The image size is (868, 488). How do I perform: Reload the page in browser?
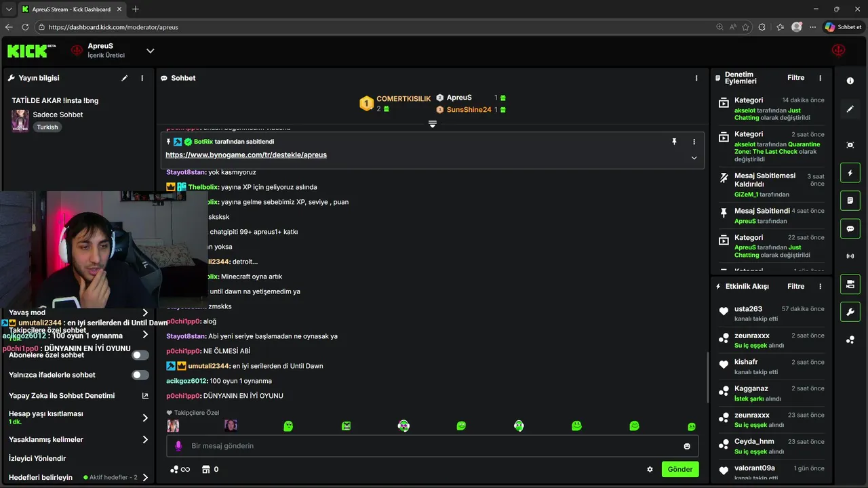[25, 27]
